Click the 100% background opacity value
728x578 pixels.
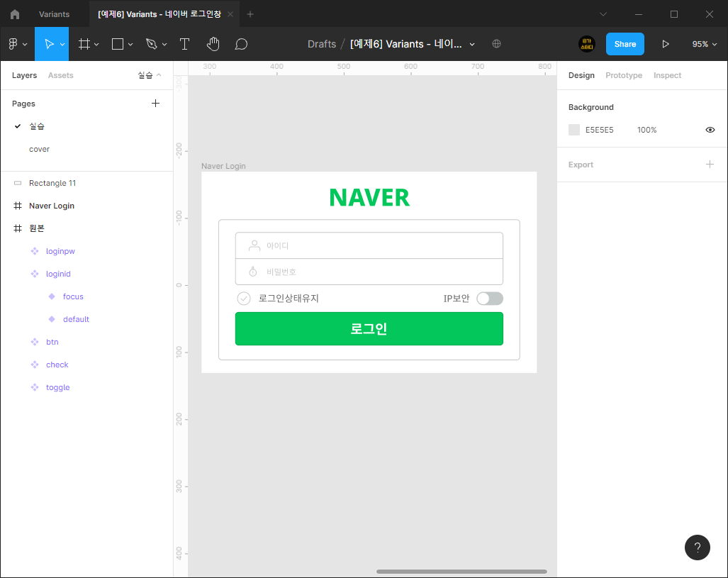(646, 130)
